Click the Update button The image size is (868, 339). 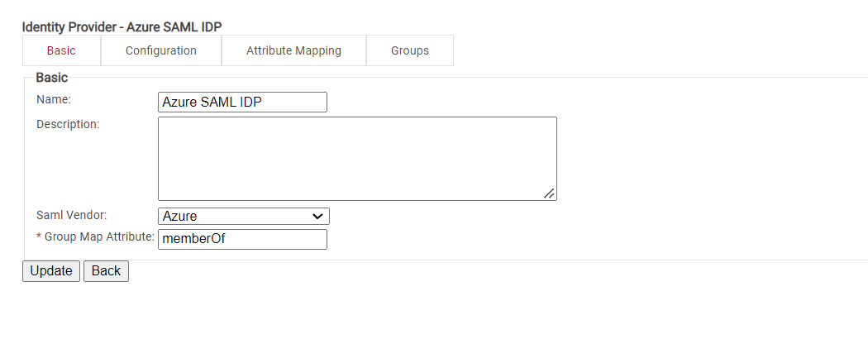[x=51, y=271]
